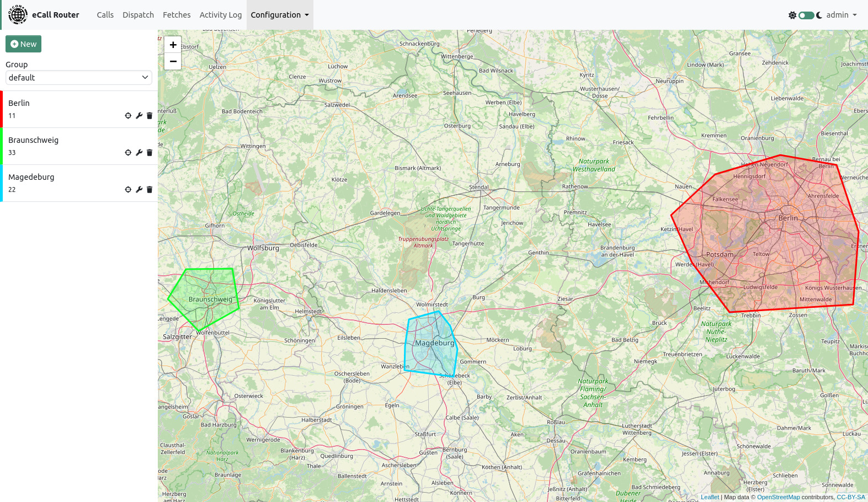868x502 pixels.
Task: Open the Activity Log page
Action: [220, 15]
